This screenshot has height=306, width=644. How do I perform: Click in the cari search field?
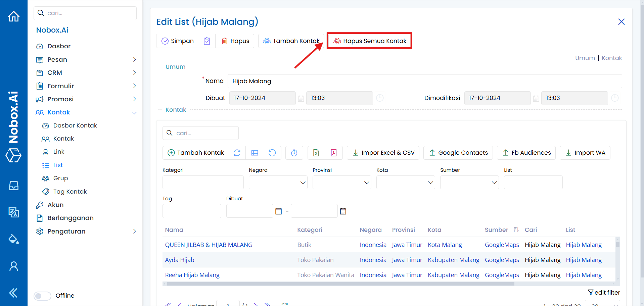tap(200, 133)
